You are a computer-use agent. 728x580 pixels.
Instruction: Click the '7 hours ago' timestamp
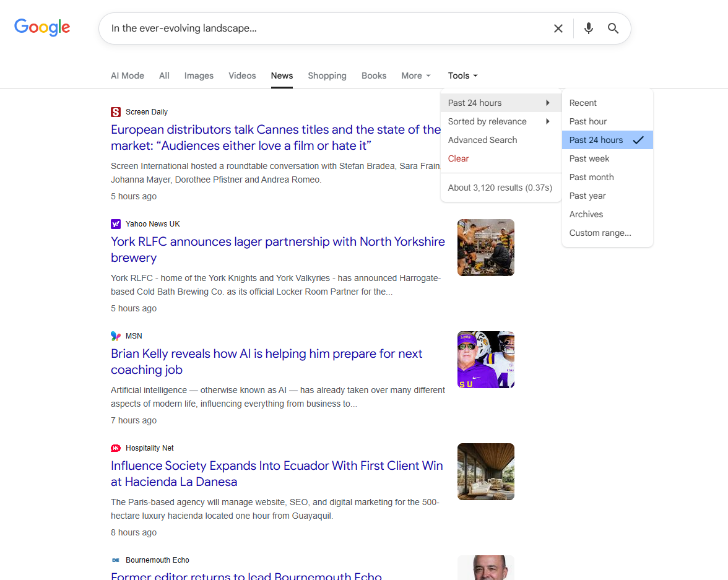[x=134, y=420]
